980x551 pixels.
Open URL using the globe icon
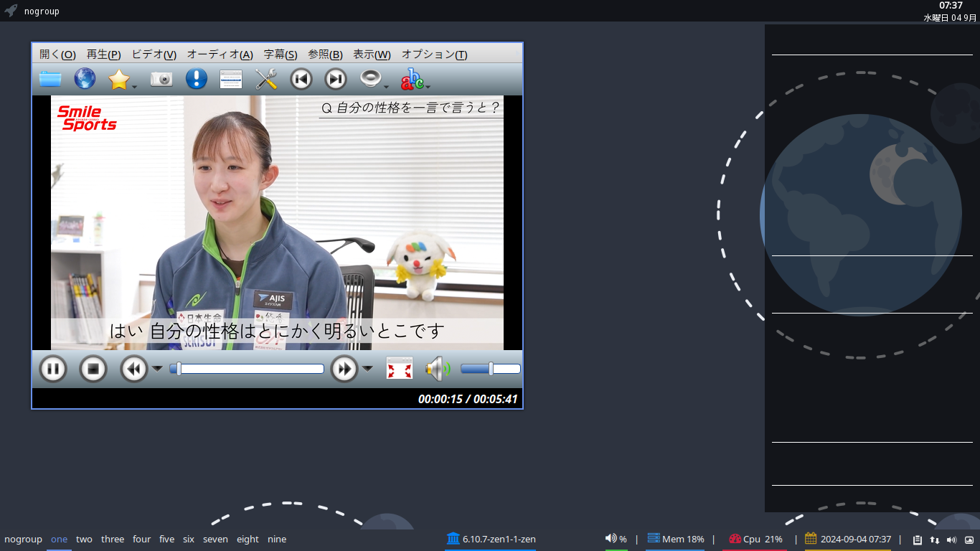(x=85, y=79)
